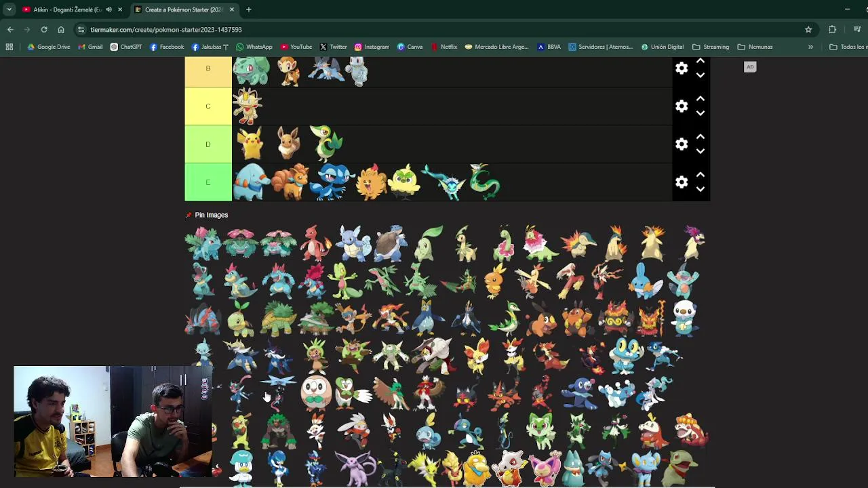This screenshot has width=868, height=488.
Task: Close the Pokémon Starter tab
Action: [232, 9]
